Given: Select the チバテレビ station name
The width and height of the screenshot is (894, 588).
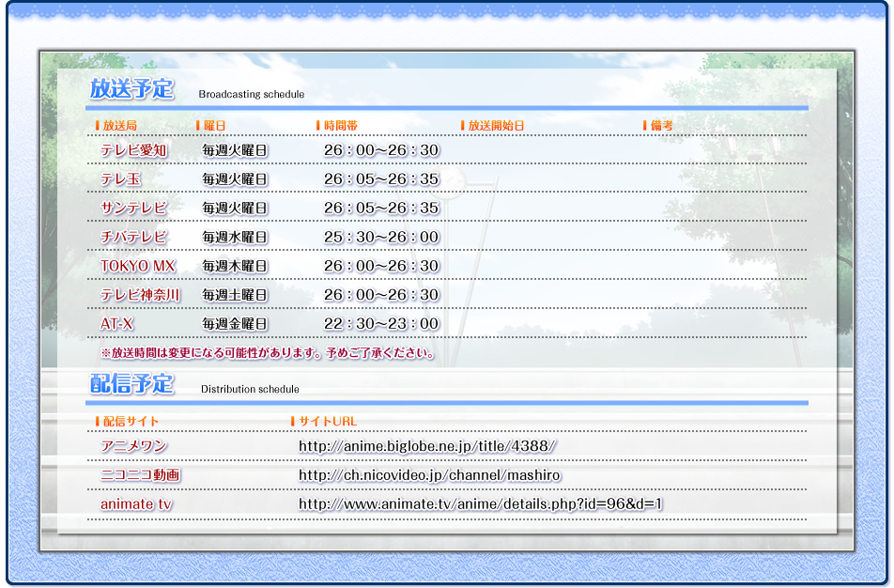Looking at the screenshot, I should [134, 238].
